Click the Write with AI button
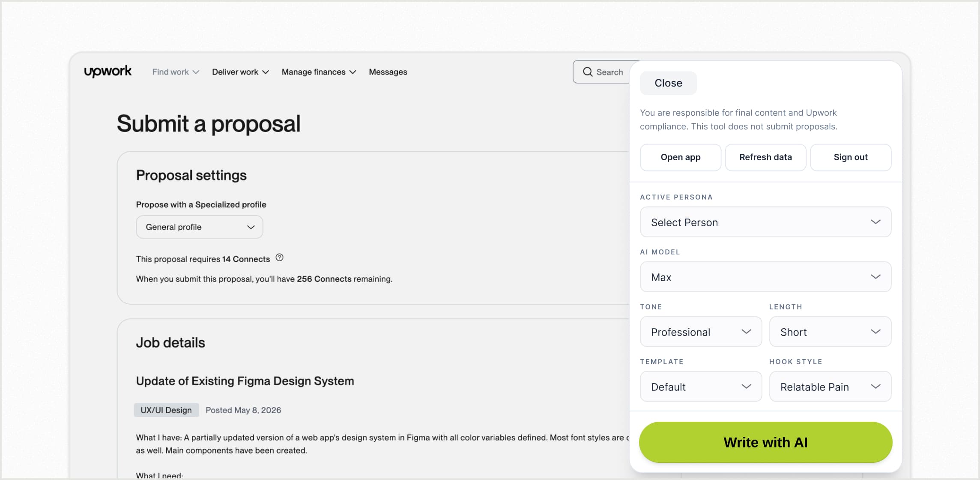 (765, 442)
